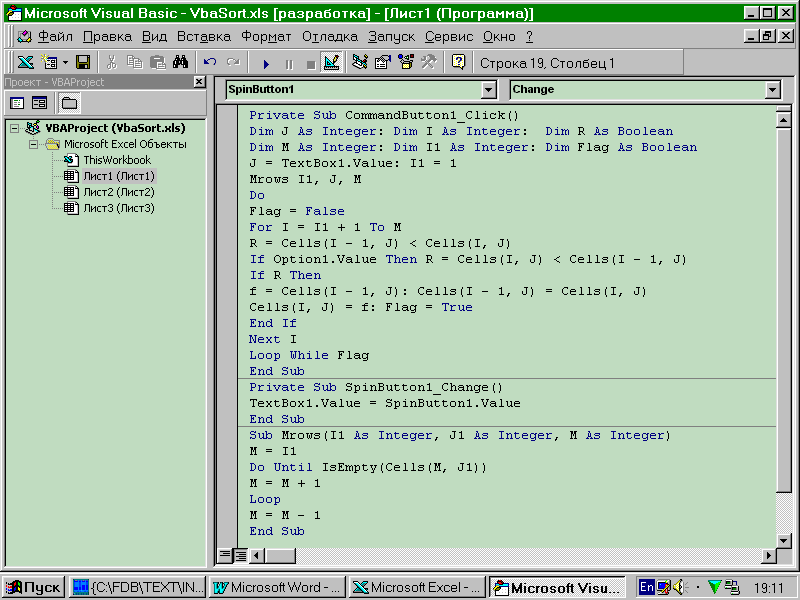The height and width of the screenshot is (600, 800).
Task: Open the Toolbox hammer-and-wrench icon
Action: click(x=429, y=63)
